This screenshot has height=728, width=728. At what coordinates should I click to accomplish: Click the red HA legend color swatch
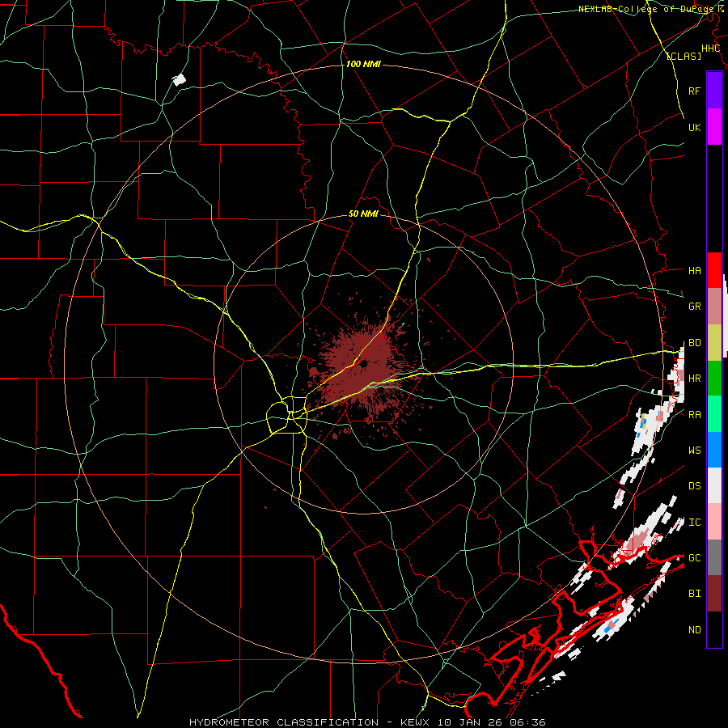tap(714, 270)
